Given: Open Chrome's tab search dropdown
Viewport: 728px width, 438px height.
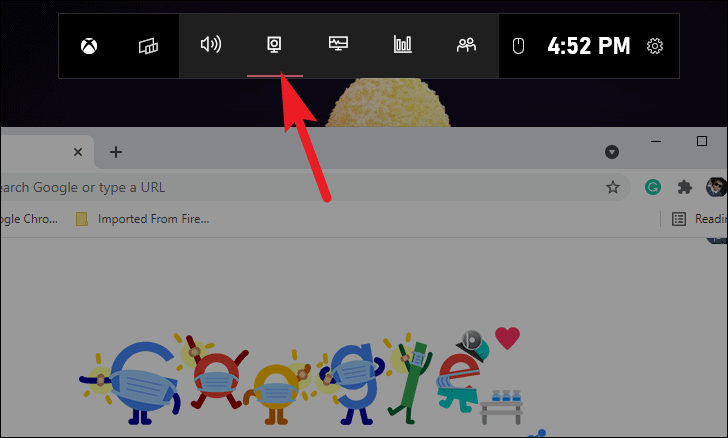Looking at the screenshot, I should click(x=612, y=152).
